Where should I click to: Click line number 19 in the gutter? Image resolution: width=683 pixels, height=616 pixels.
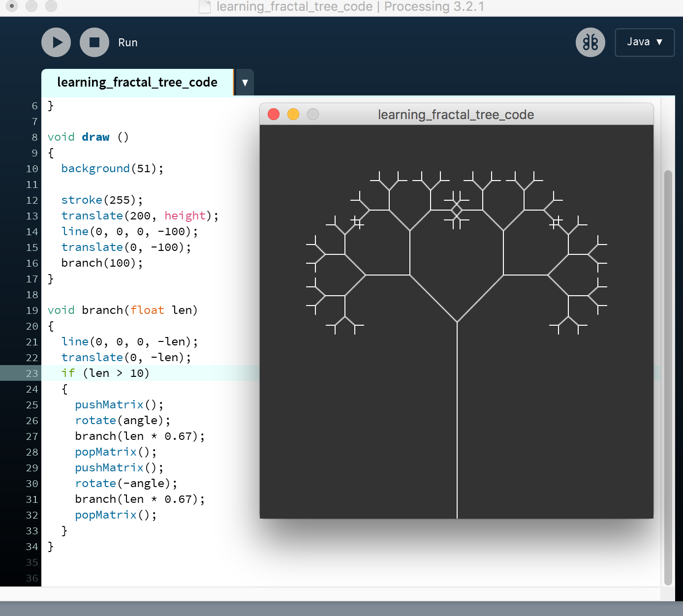(x=32, y=310)
